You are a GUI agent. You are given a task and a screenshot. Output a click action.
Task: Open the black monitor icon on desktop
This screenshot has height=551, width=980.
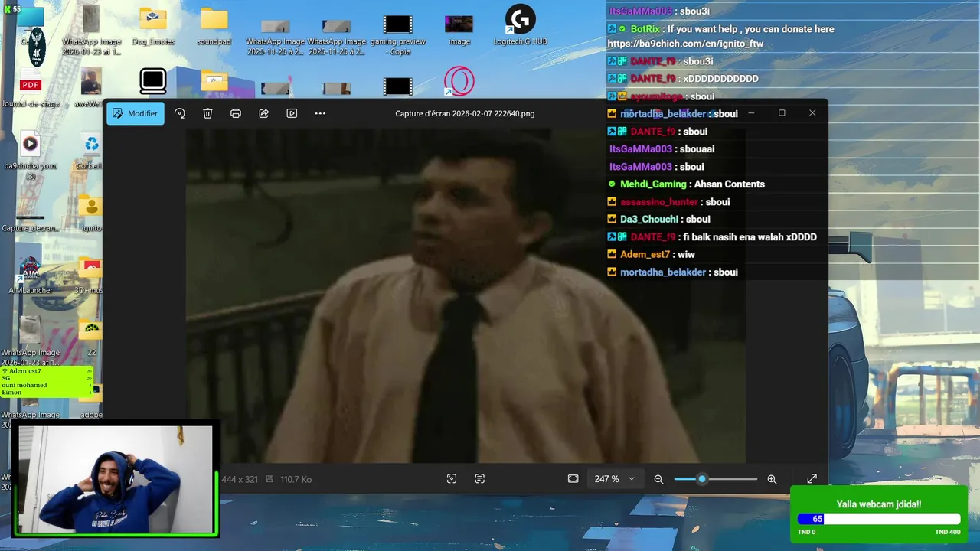pyautogui.click(x=153, y=81)
